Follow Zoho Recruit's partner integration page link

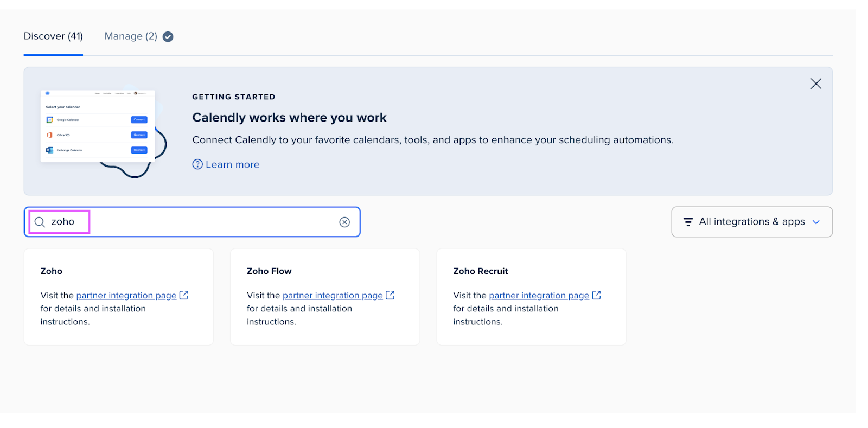[x=539, y=296]
